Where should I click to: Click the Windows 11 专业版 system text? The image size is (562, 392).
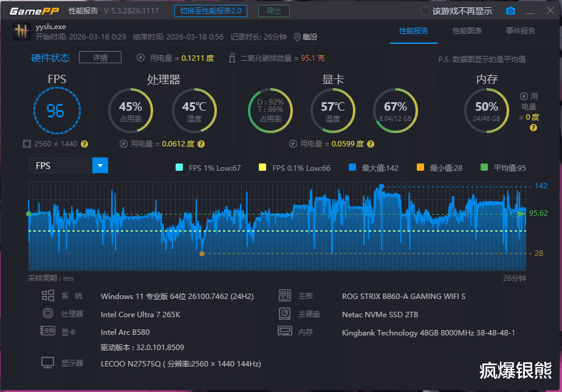click(x=177, y=296)
